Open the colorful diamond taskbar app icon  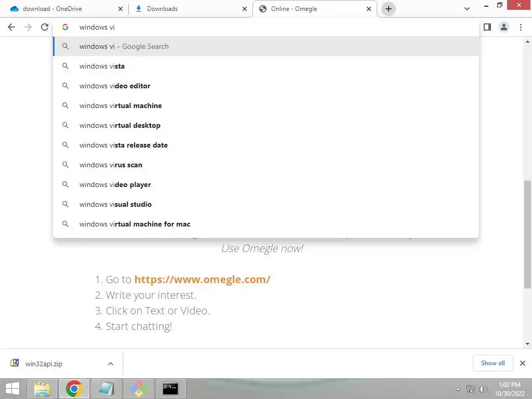138,389
